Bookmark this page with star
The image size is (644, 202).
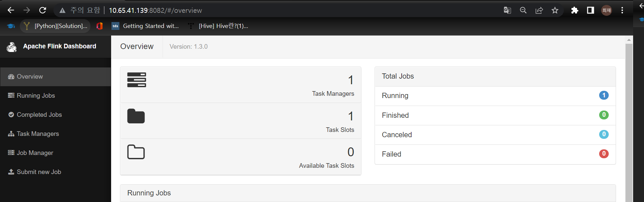(x=555, y=10)
